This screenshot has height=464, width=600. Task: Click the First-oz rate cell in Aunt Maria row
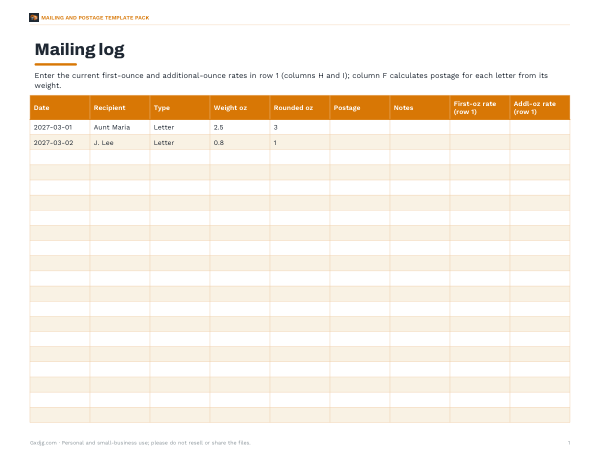[x=480, y=127]
